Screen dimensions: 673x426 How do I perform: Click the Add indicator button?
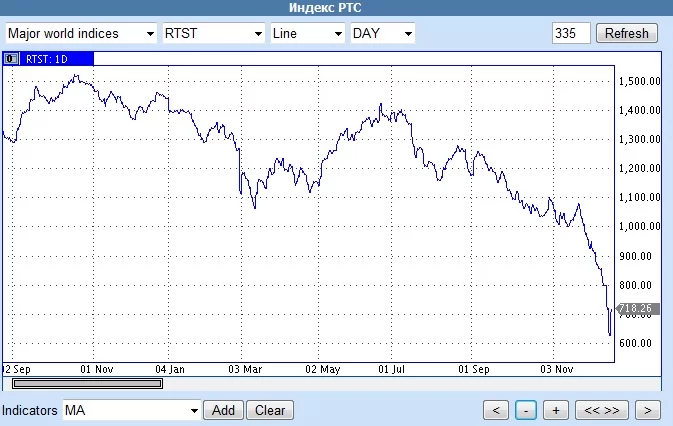coord(223,411)
